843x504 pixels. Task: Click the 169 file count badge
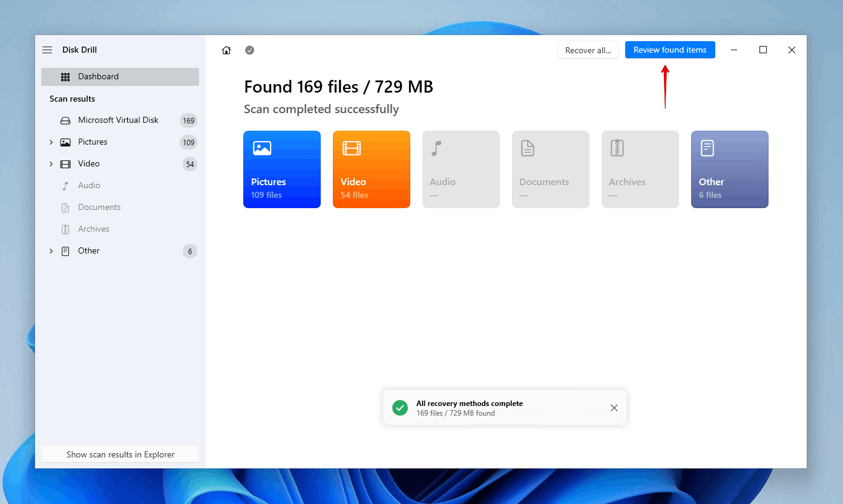[x=189, y=120]
